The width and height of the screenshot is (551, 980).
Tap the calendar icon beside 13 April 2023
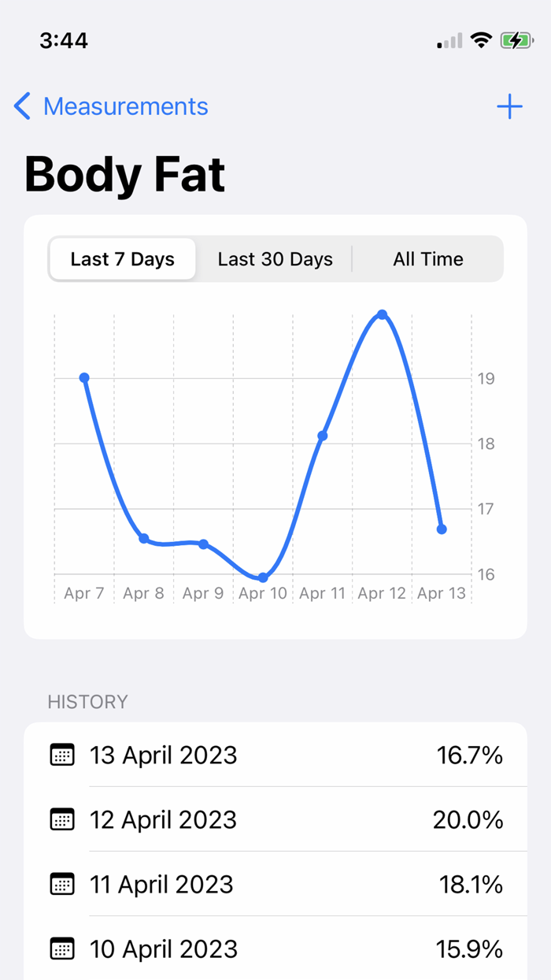coord(61,755)
